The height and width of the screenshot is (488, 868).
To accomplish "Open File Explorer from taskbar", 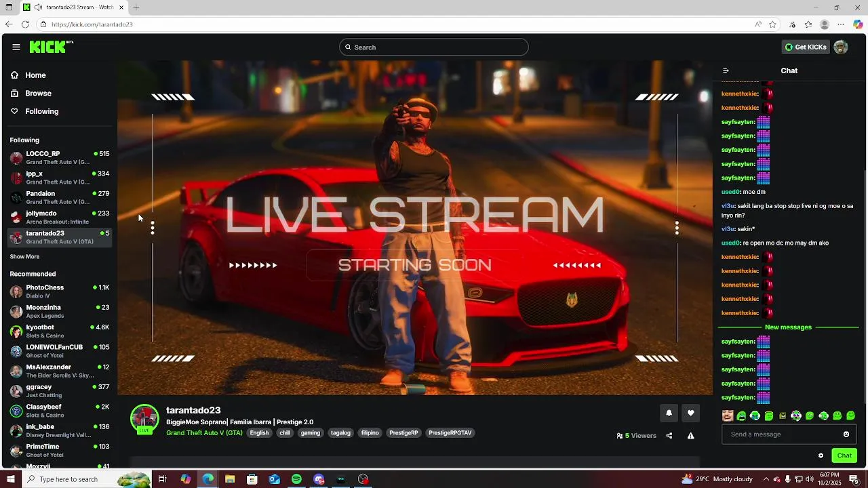I will coord(230,479).
